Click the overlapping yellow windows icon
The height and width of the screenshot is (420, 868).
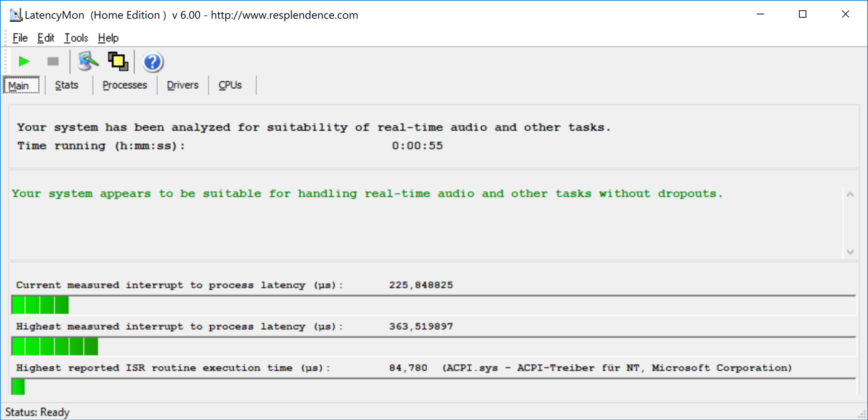(x=118, y=61)
